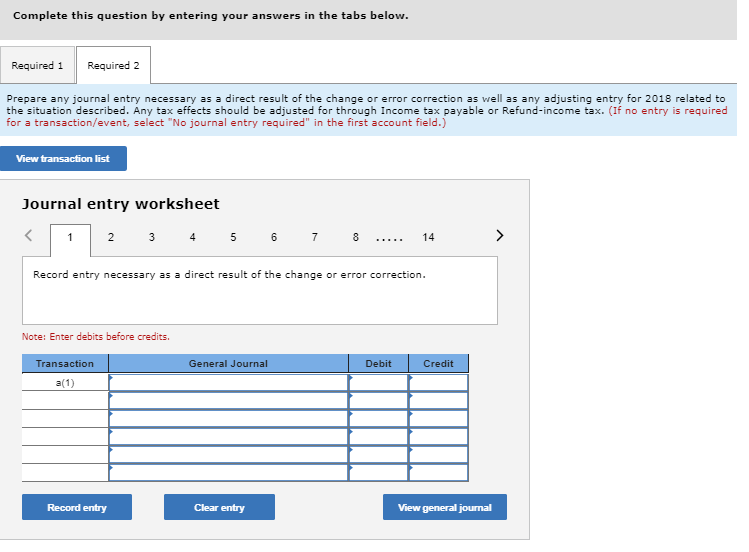Open General Journal account dropdown in second row
749x552 pixels.
coord(228,401)
